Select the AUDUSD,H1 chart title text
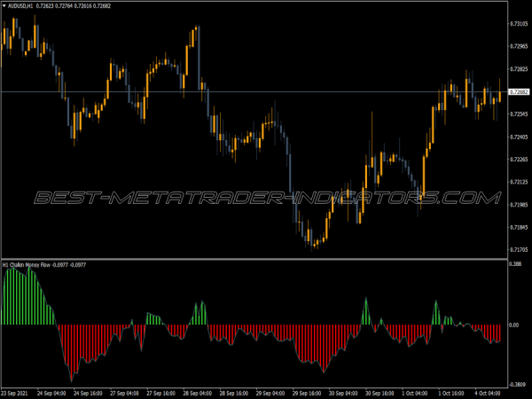This screenshot has height=399, width=532. coord(20,6)
